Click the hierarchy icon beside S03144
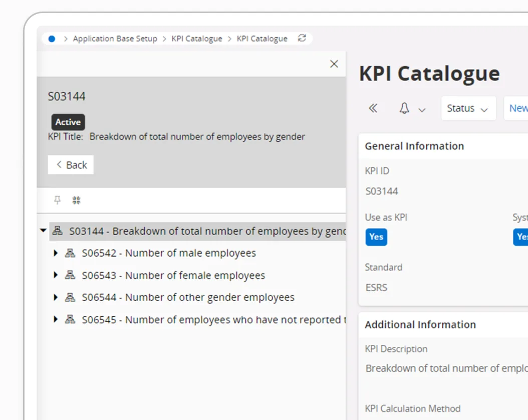This screenshot has height=420, width=528. (57, 231)
